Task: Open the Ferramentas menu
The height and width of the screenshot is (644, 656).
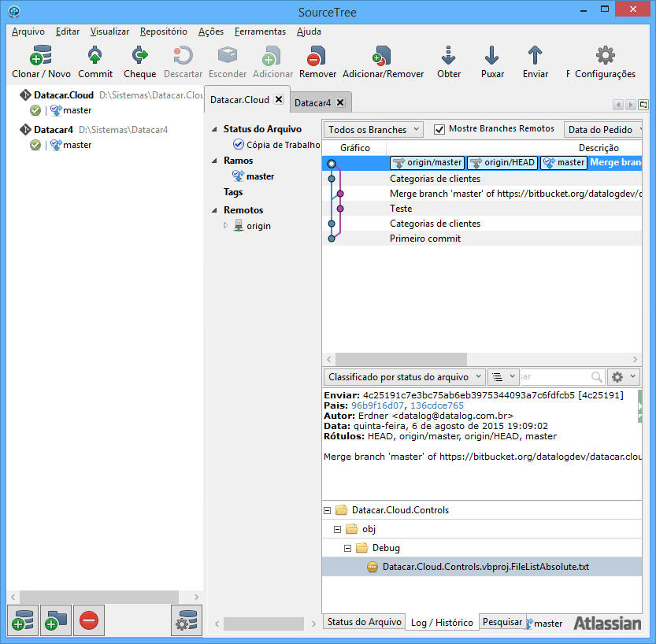Action: tap(260, 31)
